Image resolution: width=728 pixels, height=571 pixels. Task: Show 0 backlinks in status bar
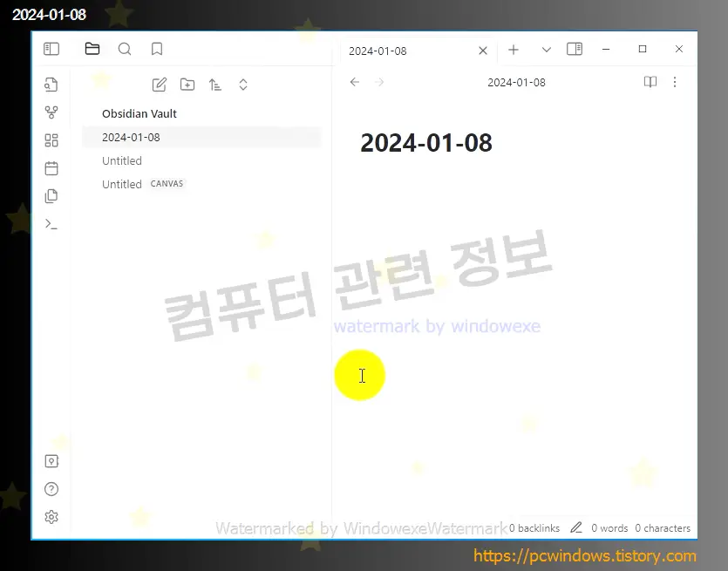point(534,528)
